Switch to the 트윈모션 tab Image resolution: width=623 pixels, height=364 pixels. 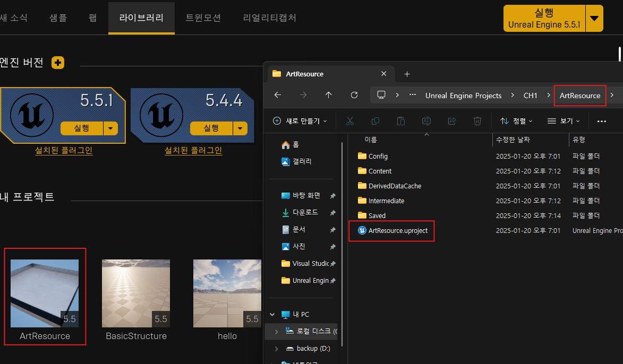tap(203, 18)
